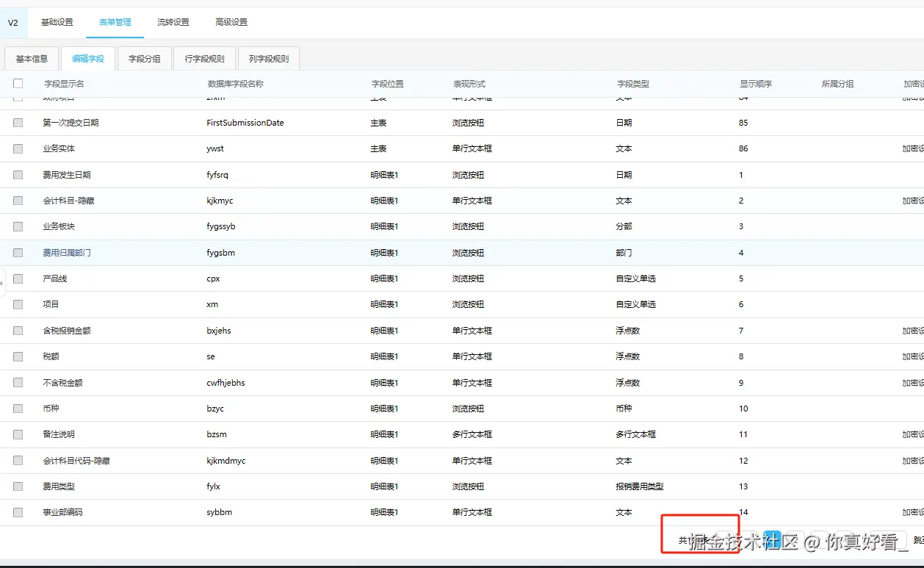Click the 显示顺序 column header
Viewport: 924px width, 568px height.
pyautogui.click(x=756, y=84)
